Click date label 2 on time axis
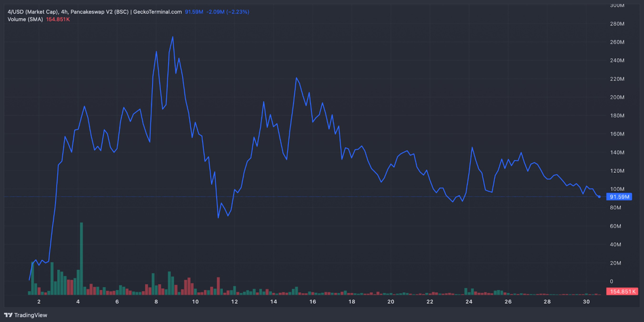Image resolution: width=644 pixels, height=322 pixels. [39, 302]
